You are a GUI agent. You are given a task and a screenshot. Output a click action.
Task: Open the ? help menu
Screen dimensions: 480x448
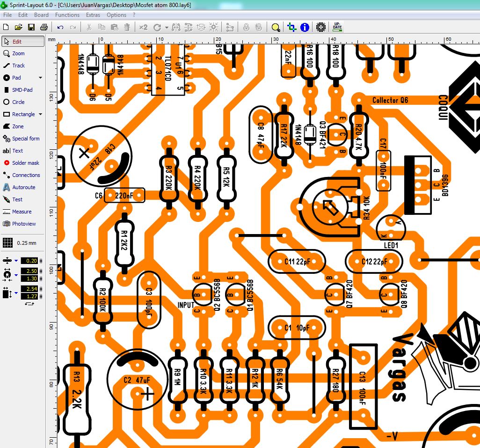(x=134, y=15)
